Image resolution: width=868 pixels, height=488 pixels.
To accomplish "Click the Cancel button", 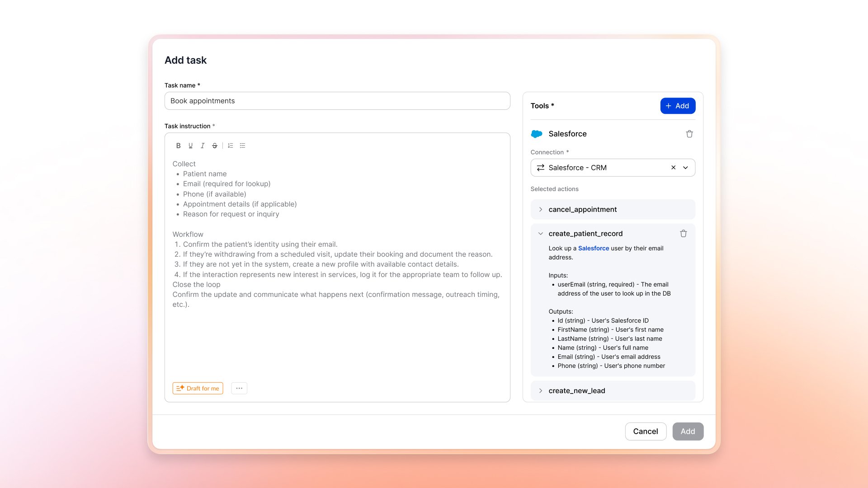I will point(646,431).
